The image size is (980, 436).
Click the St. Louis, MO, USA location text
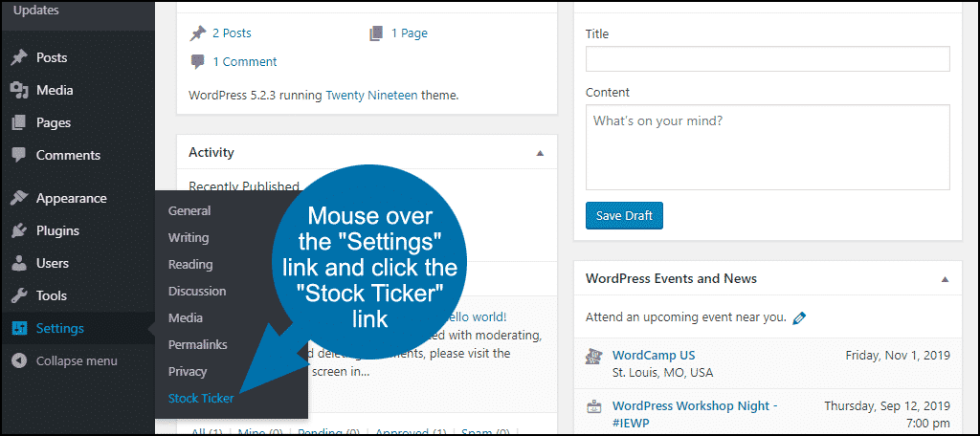662,373
